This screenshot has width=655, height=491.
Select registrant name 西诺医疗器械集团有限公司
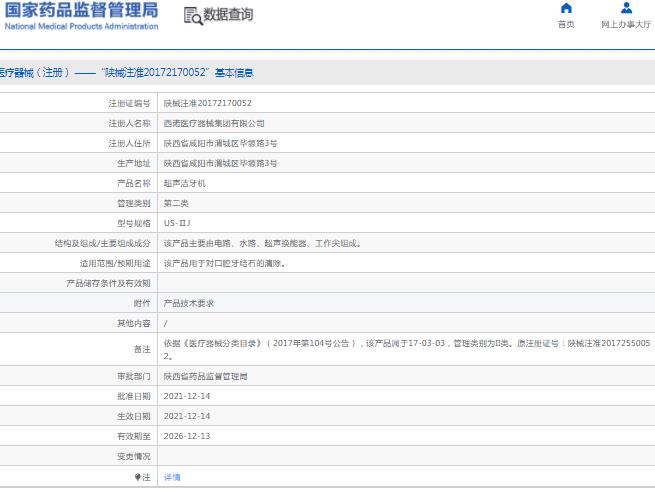(x=214, y=123)
